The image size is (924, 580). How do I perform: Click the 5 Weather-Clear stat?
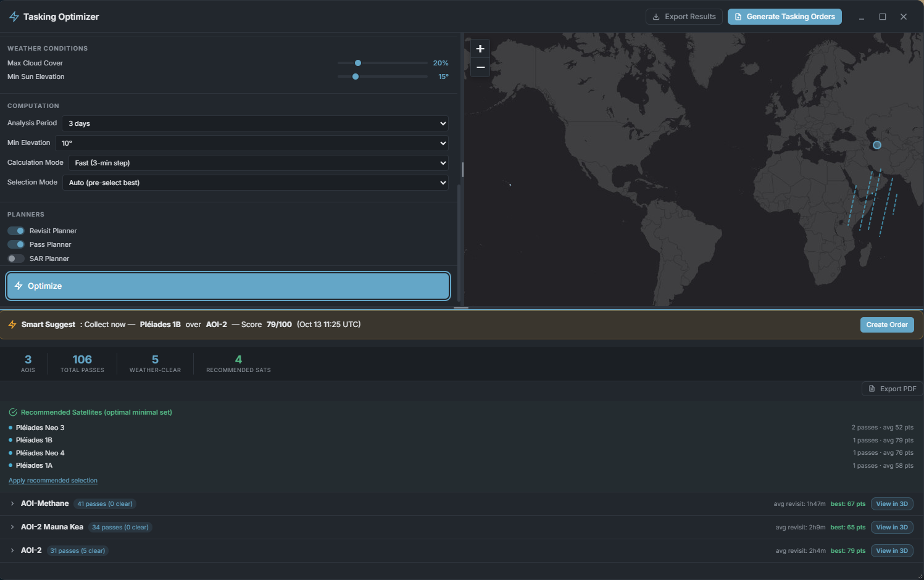[155, 363]
